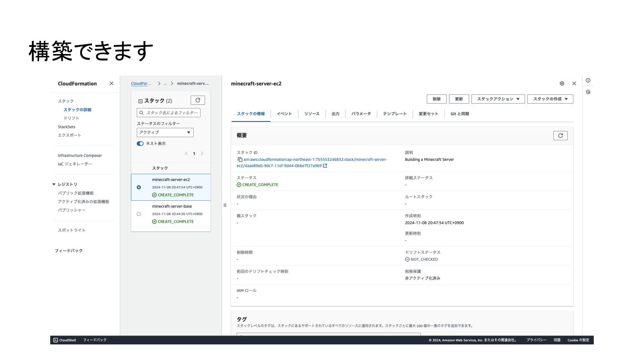Close the CloudFormation navigation sidebar
Image resolution: width=644 pixels, height=362 pixels.
(x=112, y=84)
